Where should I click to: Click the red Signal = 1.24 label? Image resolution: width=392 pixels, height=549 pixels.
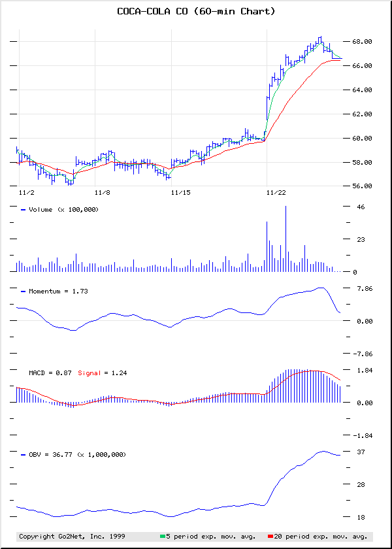[x=102, y=373]
